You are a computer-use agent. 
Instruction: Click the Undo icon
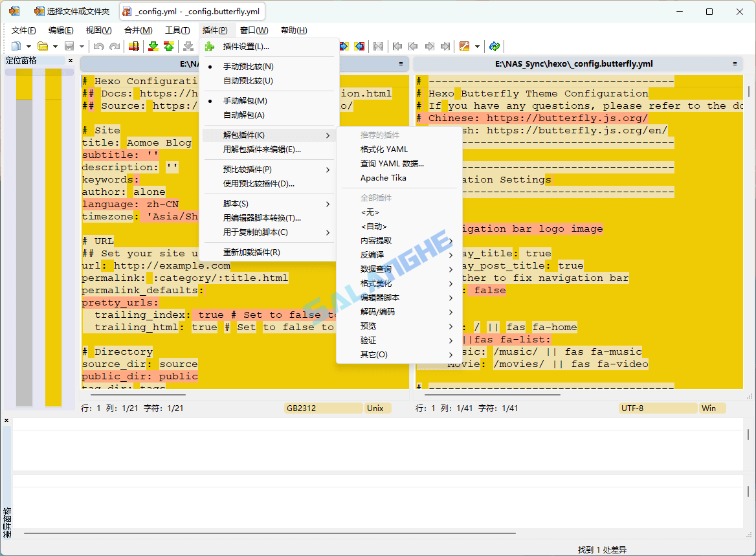[x=98, y=46]
